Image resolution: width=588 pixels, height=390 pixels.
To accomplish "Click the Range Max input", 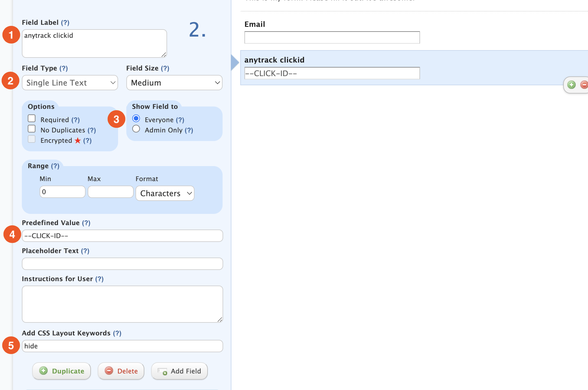I will 111,192.
